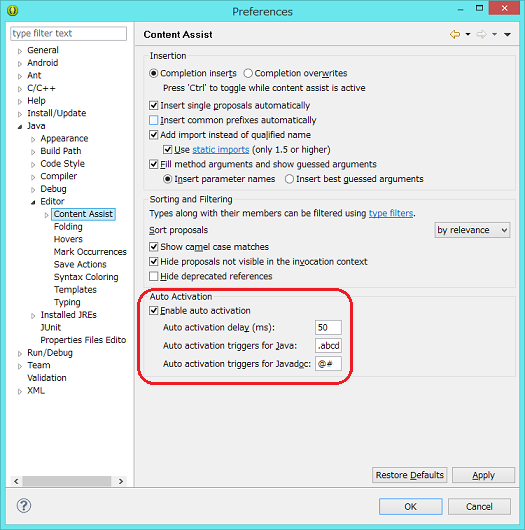Expand the Build Path node
This screenshot has width=525, height=530.
pos(33,152)
